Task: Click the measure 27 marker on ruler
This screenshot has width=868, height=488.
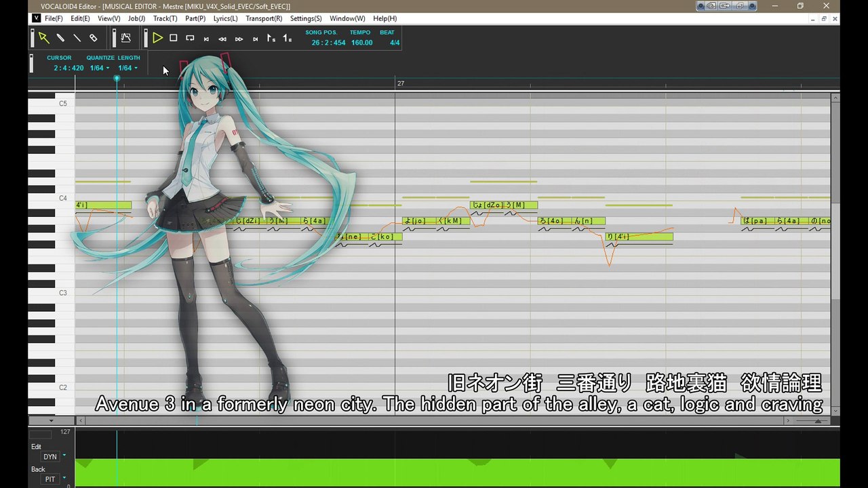Action: click(x=401, y=83)
